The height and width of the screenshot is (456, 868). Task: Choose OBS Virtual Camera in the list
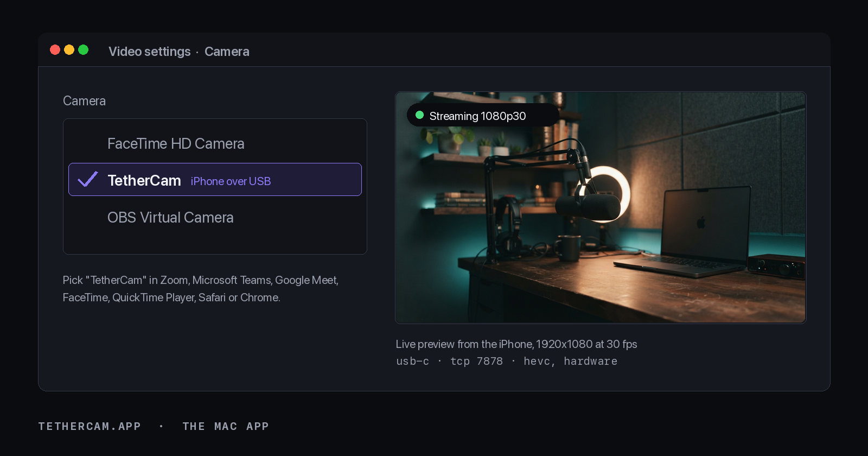tap(215, 217)
